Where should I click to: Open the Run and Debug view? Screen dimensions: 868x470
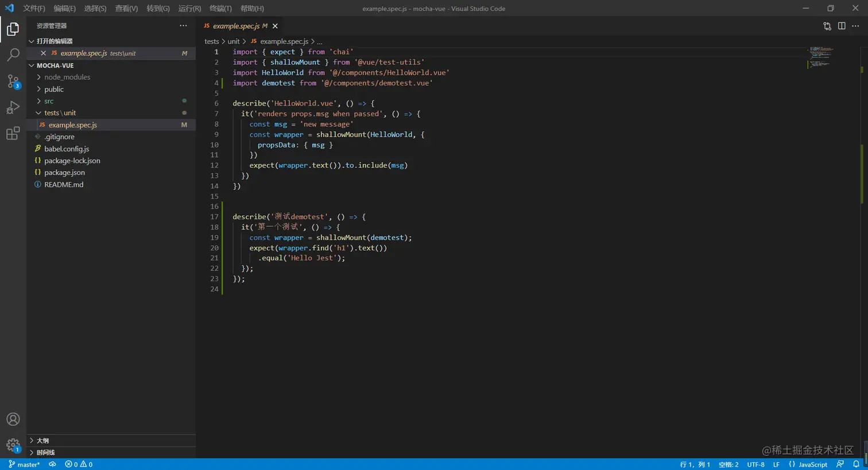[x=13, y=107]
